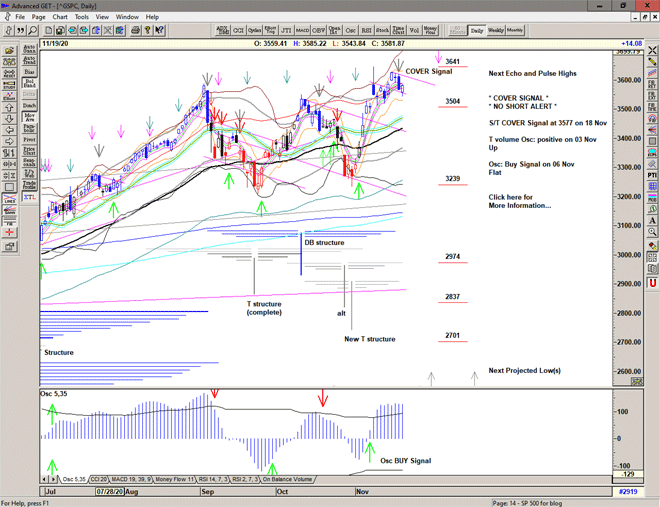Click the Vol indicator toolbar button

coord(416,31)
